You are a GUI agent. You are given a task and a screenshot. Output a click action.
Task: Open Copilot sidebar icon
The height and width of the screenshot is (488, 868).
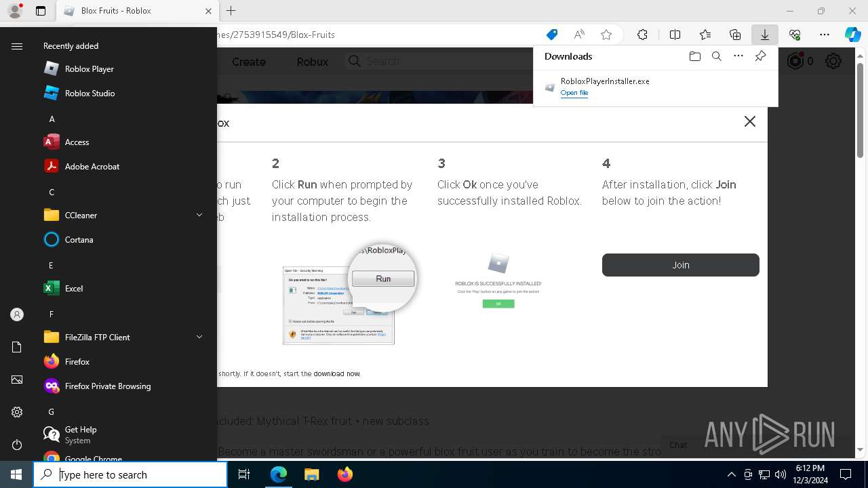click(852, 35)
